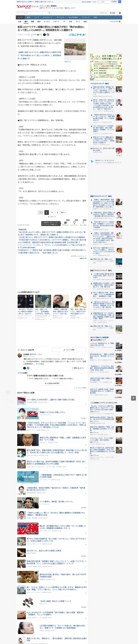Viewport: 138px width, 644px height.
Task: Open 横山裕 article next to スポニチ thumbnail
Action: [x=63, y=527]
